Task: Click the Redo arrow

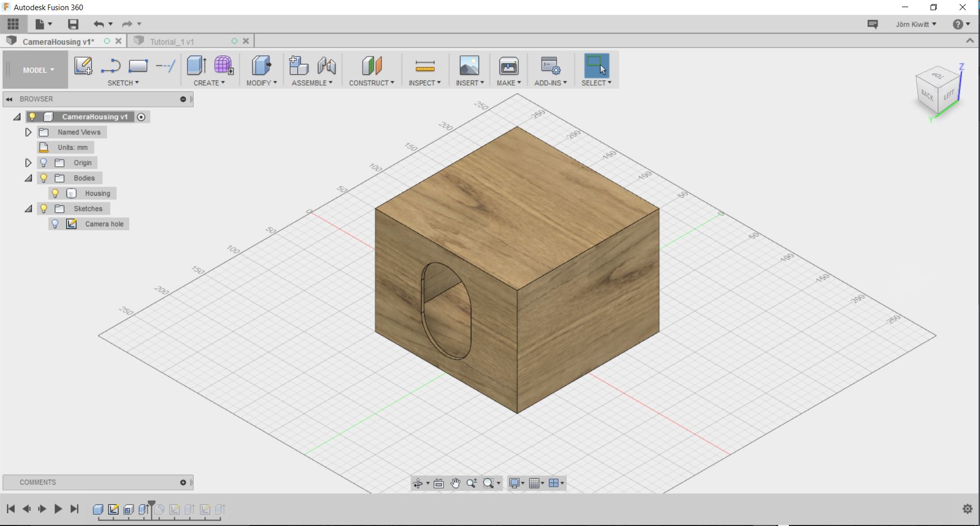Action: [127, 24]
